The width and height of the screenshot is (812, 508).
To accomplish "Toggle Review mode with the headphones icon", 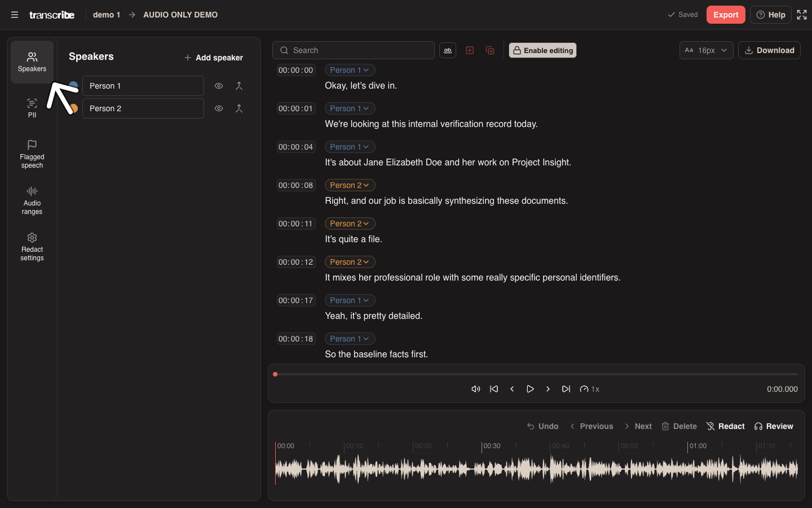I will coord(774,426).
